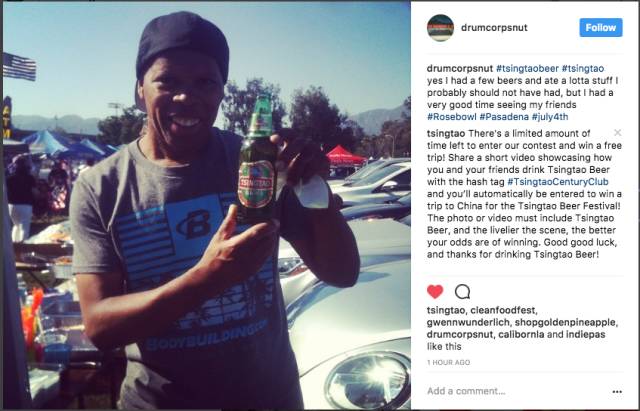
Task: Open cleanfoodfest in the likes list
Action: pos(503,310)
